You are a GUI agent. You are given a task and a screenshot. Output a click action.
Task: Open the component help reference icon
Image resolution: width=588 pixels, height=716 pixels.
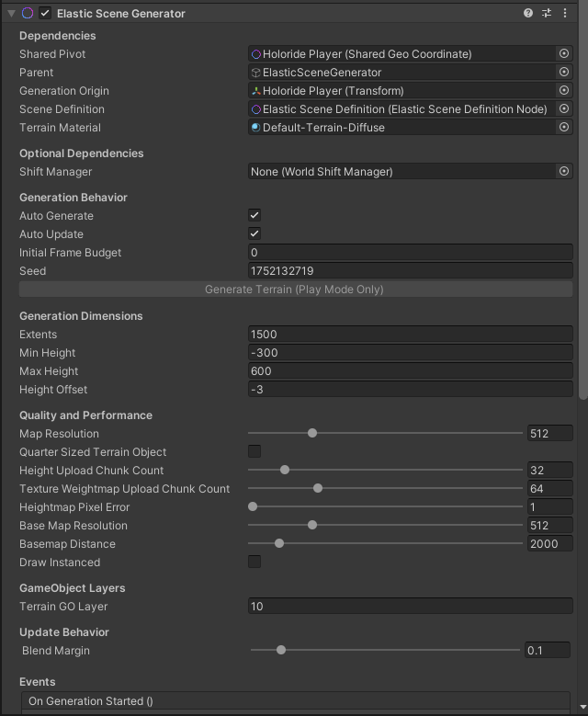(x=528, y=13)
